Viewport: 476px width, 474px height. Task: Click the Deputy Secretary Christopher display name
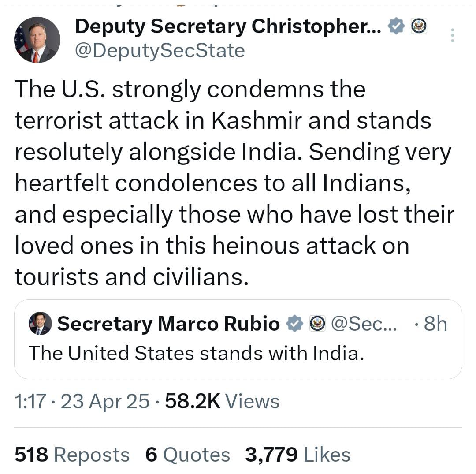pos(228,27)
